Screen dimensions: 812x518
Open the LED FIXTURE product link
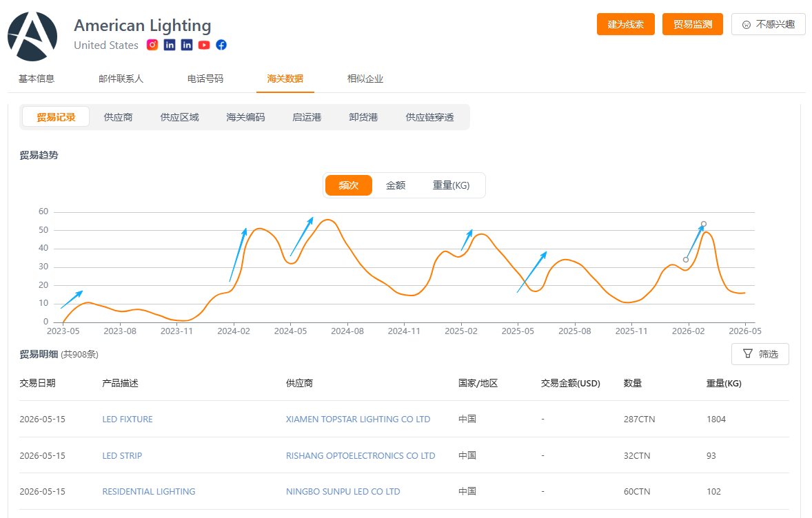pos(128,419)
